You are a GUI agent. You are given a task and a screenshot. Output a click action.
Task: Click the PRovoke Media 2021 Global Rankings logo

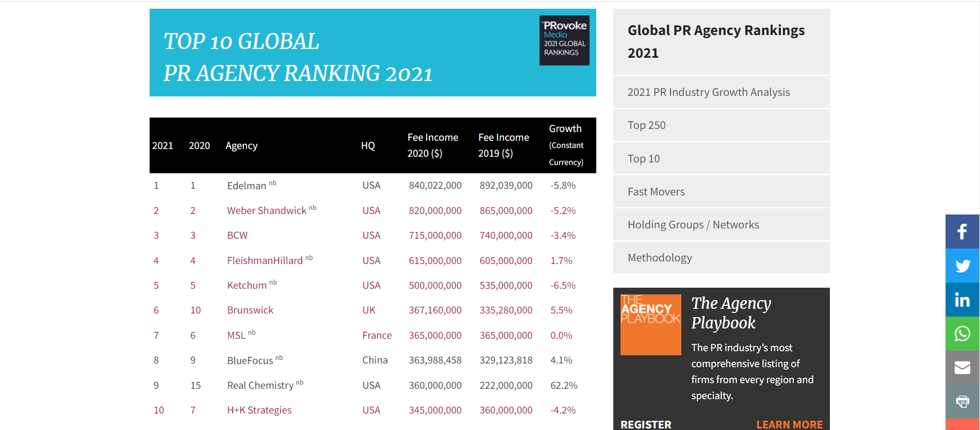(564, 40)
